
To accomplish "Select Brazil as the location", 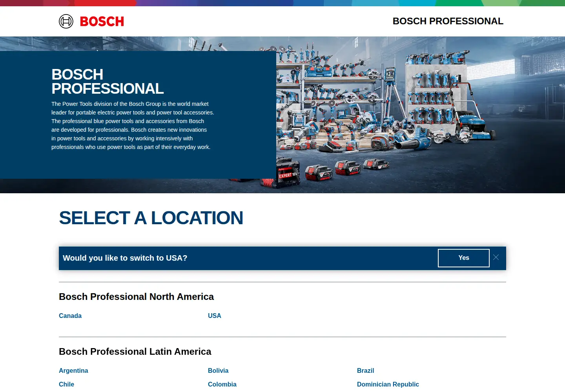I will click(366, 371).
